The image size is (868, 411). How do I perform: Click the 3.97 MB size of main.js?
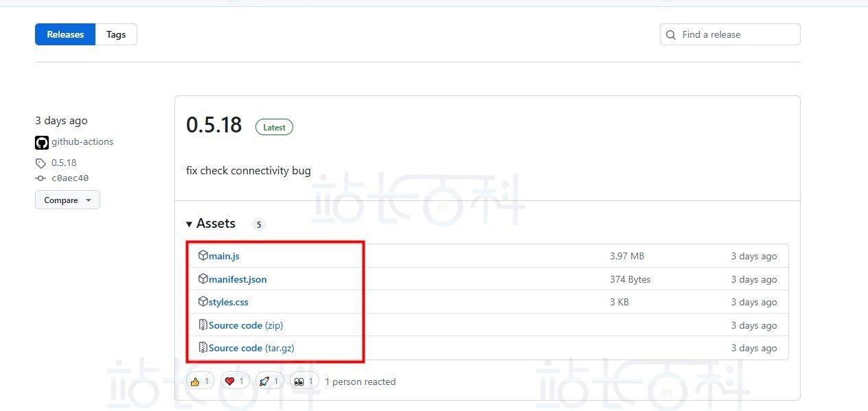click(x=627, y=256)
